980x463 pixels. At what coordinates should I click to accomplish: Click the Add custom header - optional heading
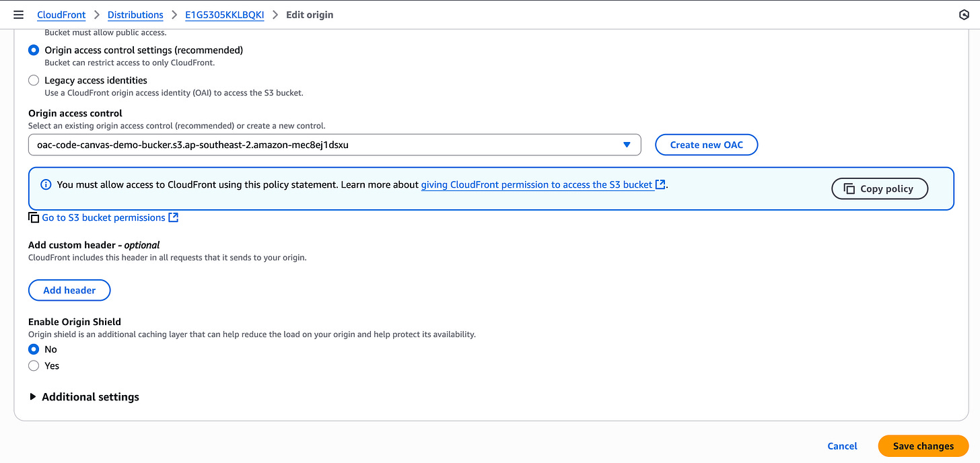point(94,245)
